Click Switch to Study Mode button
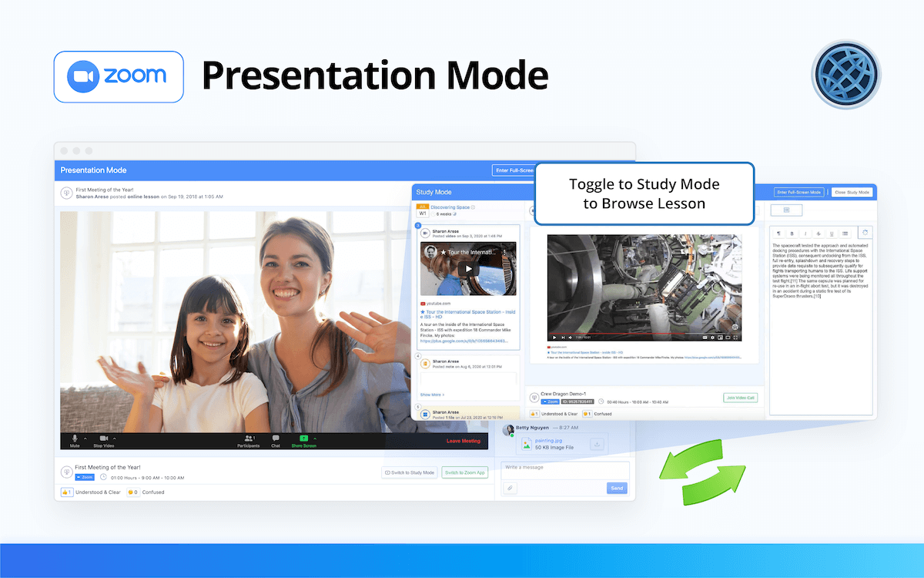 pyautogui.click(x=410, y=472)
